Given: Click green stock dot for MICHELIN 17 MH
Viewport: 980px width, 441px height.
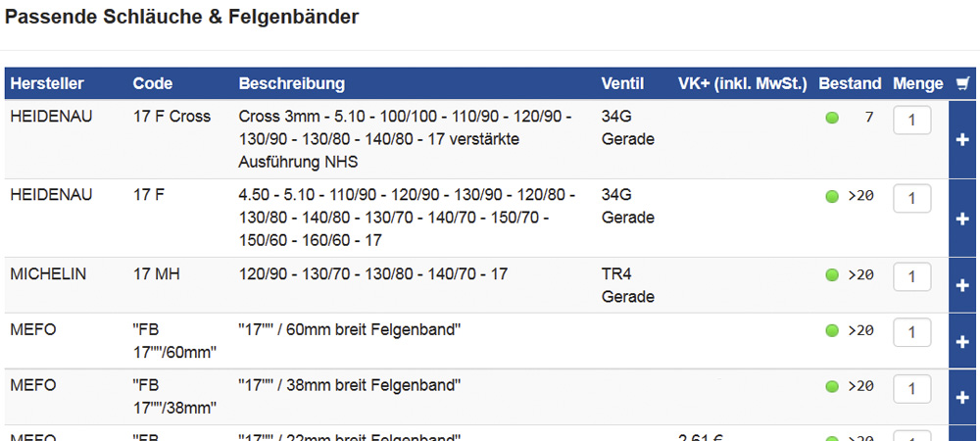Looking at the screenshot, I should [832, 274].
